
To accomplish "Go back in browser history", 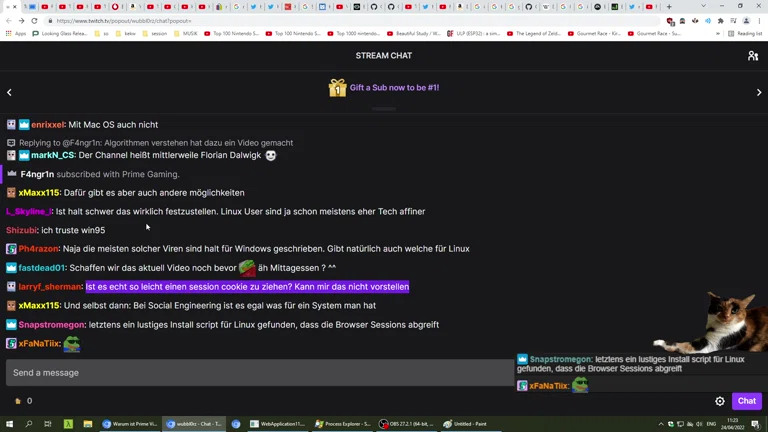I will tap(9, 21).
